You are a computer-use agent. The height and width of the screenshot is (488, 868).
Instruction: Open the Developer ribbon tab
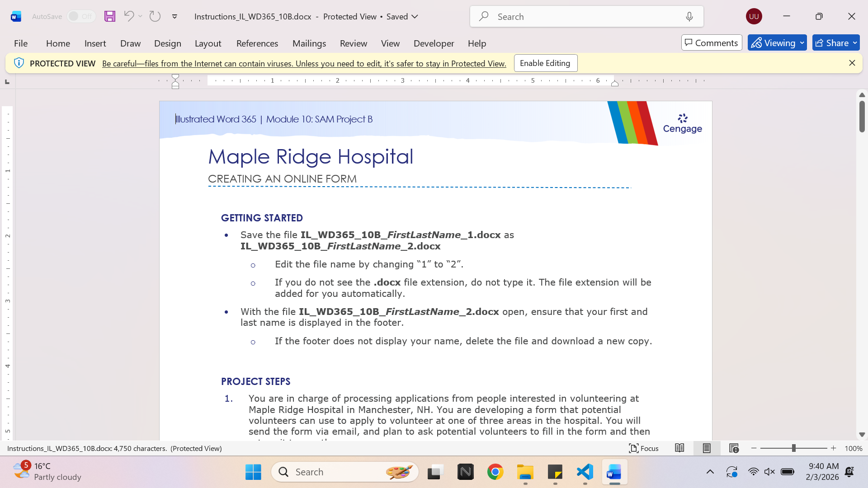click(x=434, y=43)
